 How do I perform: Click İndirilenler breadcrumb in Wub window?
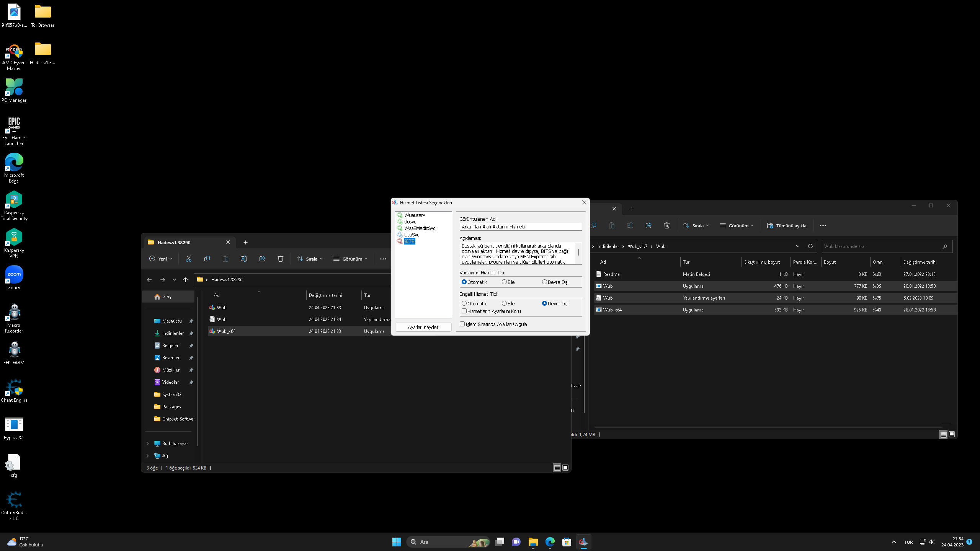pos(608,246)
